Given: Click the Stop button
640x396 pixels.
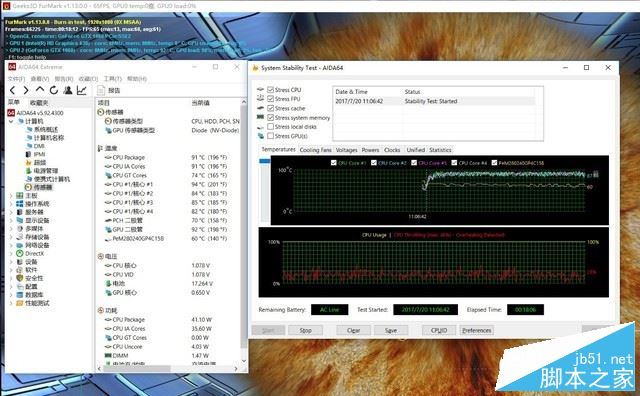Looking at the screenshot, I should (x=305, y=330).
